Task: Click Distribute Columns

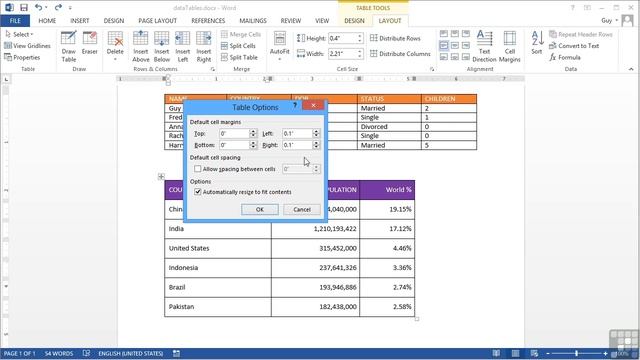Action: (400, 53)
